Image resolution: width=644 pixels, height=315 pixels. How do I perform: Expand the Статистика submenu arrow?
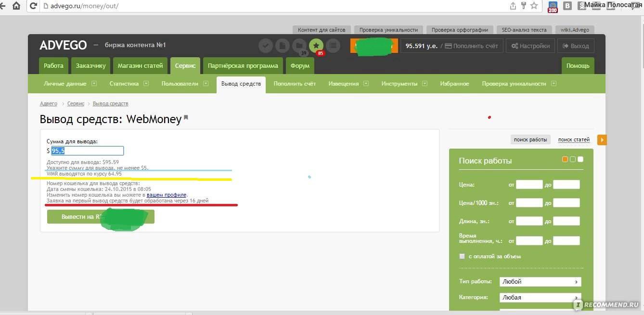(146, 83)
